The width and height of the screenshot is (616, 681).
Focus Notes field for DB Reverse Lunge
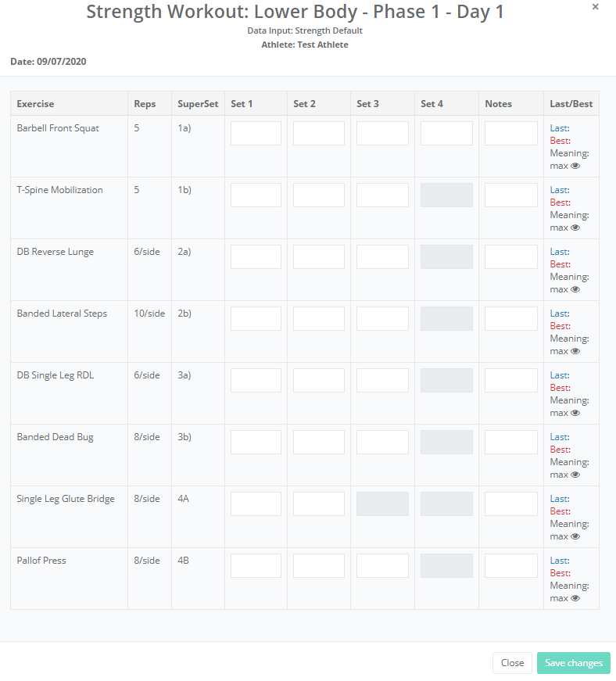511,256
